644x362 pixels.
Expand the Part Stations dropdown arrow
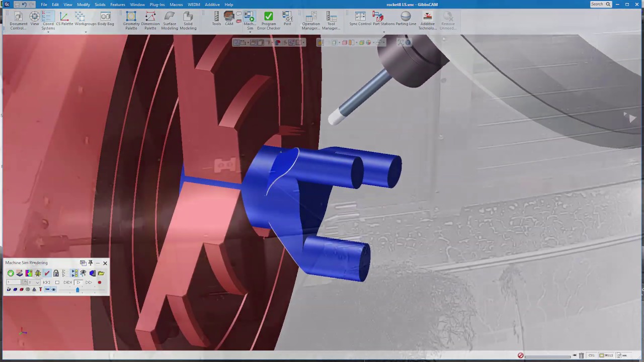[x=384, y=32]
